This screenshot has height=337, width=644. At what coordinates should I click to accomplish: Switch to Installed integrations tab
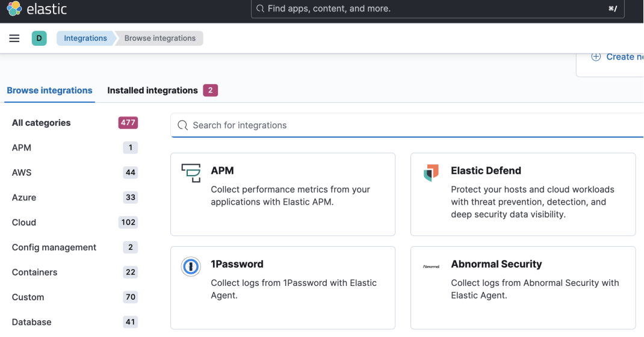[x=152, y=90]
